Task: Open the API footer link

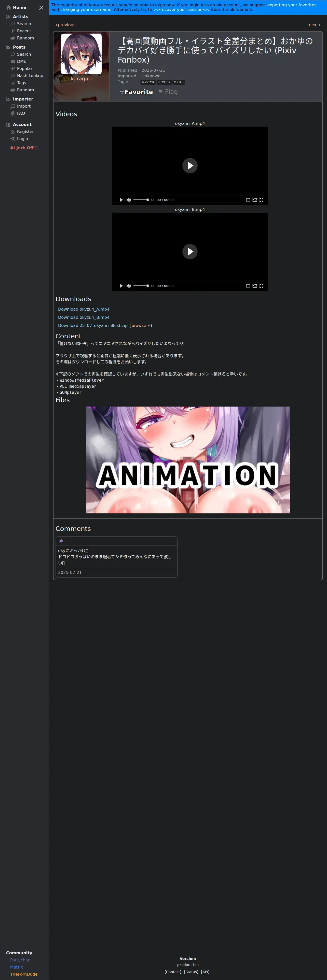Action: click(205, 972)
